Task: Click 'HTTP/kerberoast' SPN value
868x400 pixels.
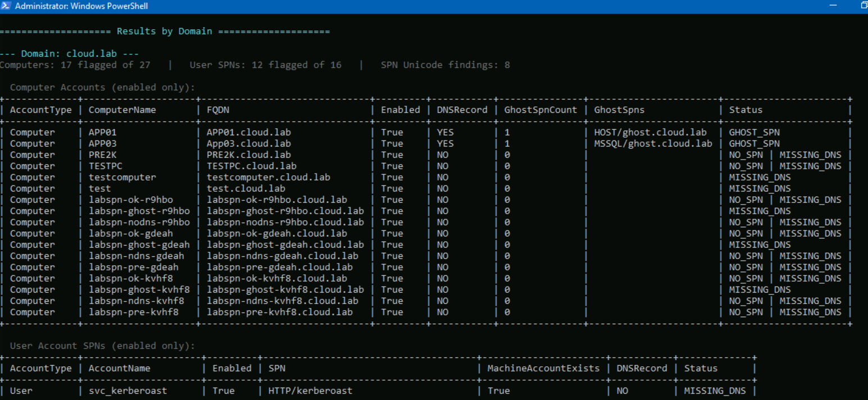Action: [x=310, y=391]
